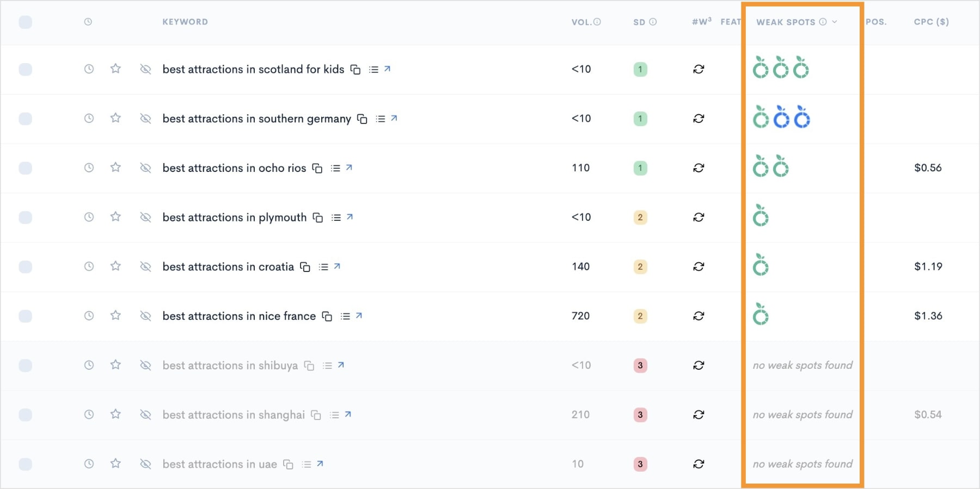Open the WEAK SPOTS sort dropdown chevron
Image resolution: width=980 pixels, height=489 pixels.
pos(835,22)
